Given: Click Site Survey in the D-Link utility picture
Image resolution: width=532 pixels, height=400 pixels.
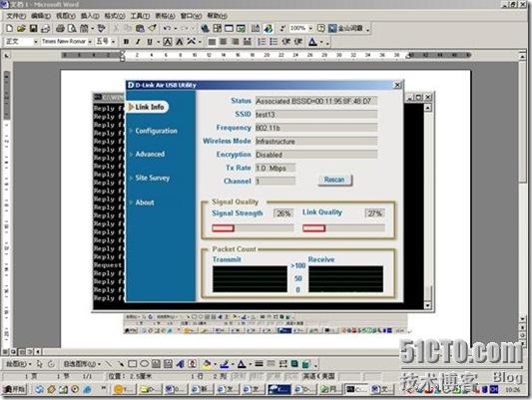Looking at the screenshot, I should 153,178.
